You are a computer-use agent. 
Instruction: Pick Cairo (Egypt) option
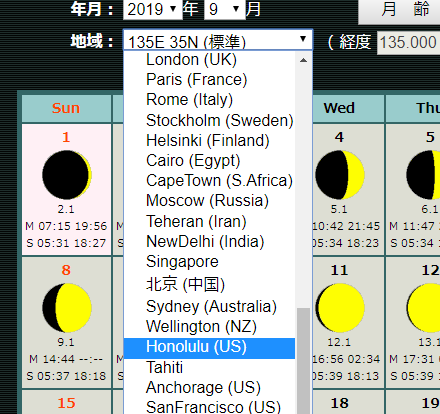209,160
